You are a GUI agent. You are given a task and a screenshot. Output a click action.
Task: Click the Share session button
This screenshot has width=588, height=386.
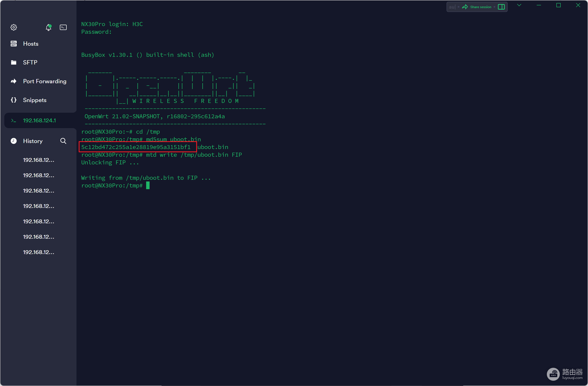[480, 7]
